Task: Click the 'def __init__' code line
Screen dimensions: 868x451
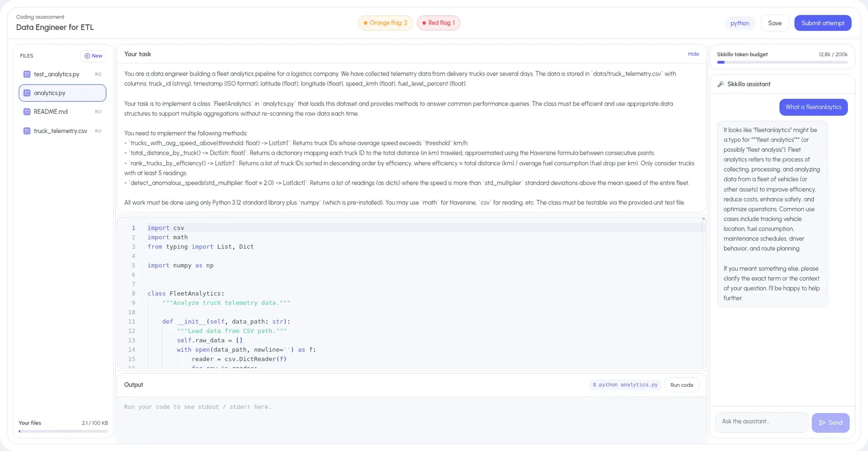Action: (226, 322)
